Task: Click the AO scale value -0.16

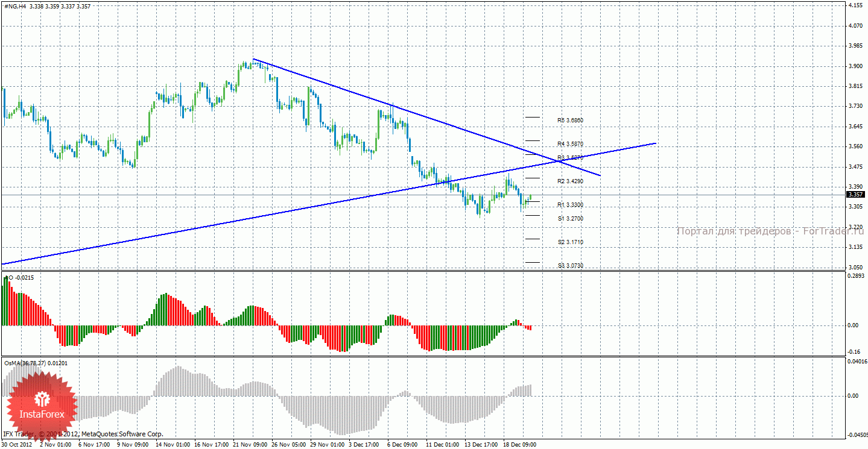Action: tap(854, 353)
